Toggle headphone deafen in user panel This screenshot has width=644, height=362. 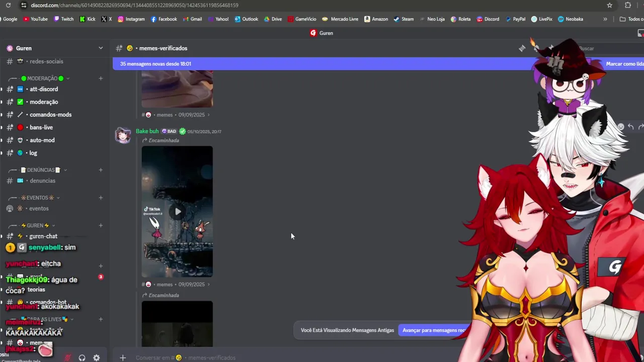coord(82,358)
